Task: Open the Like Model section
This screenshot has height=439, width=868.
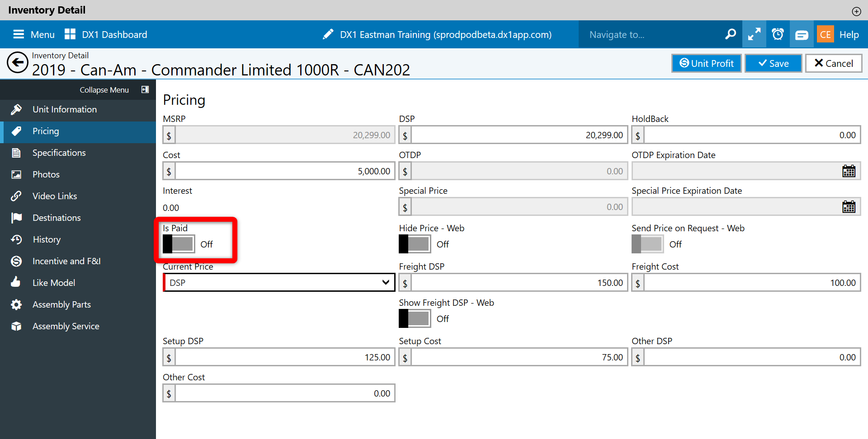Action: (x=78, y=283)
